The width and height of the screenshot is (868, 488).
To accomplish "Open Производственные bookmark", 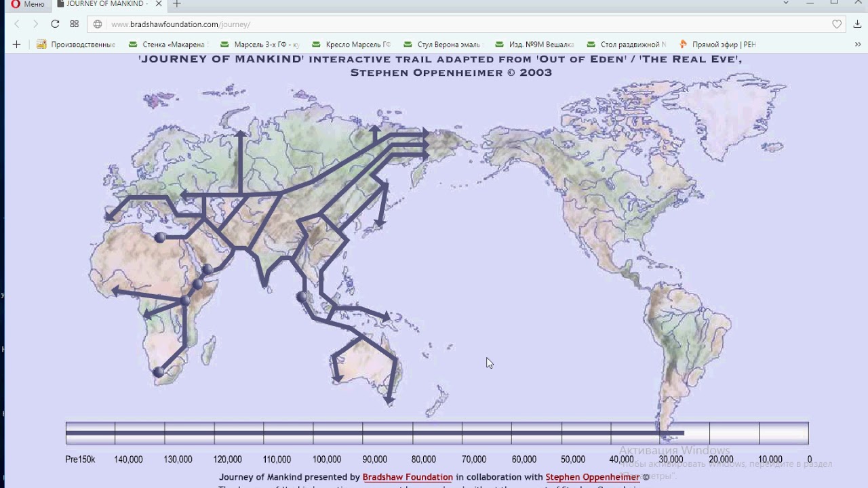I will [x=76, y=44].
